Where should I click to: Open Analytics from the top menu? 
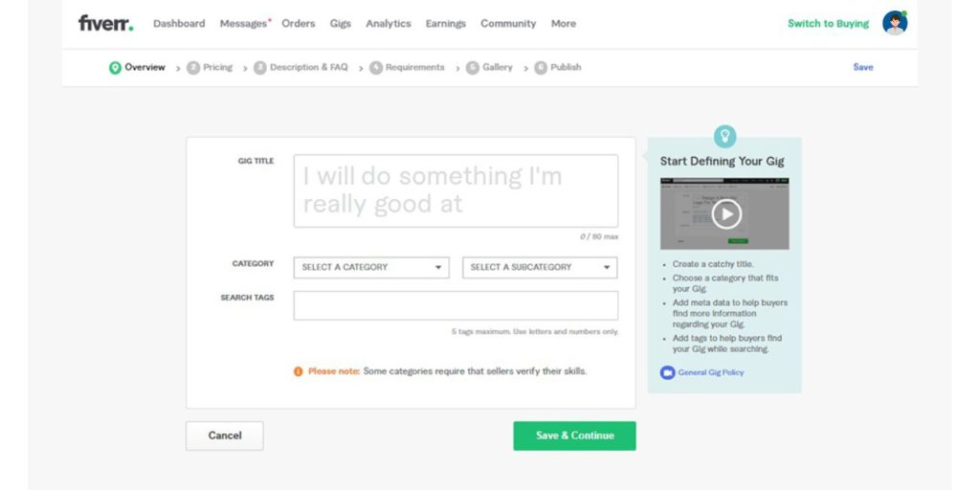click(x=389, y=24)
